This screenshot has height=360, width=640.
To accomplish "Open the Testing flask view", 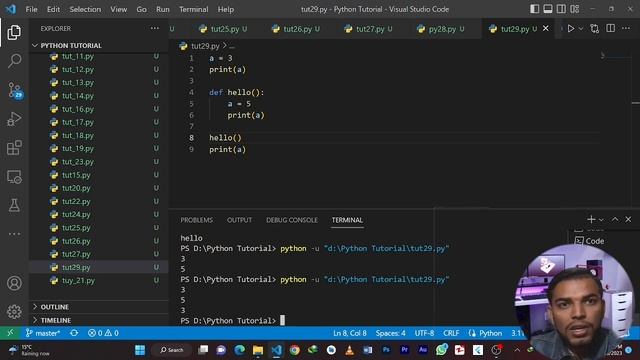I will (x=14, y=205).
